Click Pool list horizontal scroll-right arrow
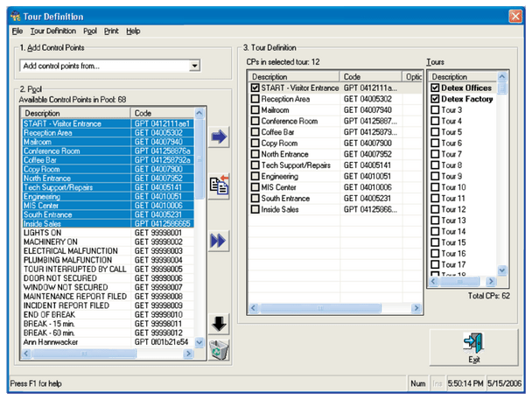532x400 pixels. [x=187, y=354]
